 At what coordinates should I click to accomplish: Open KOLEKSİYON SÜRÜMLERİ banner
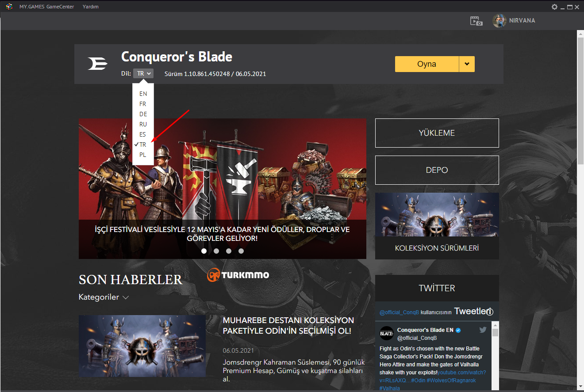(437, 226)
